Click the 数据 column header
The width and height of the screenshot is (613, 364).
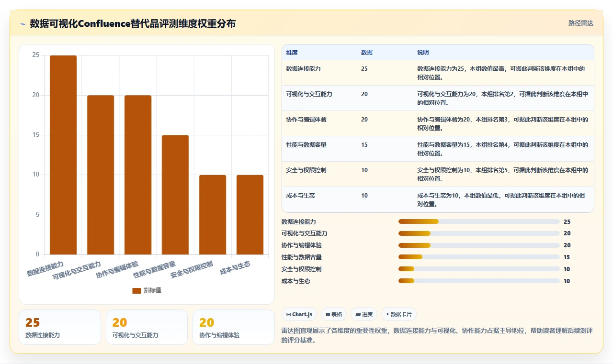coord(367,52)
